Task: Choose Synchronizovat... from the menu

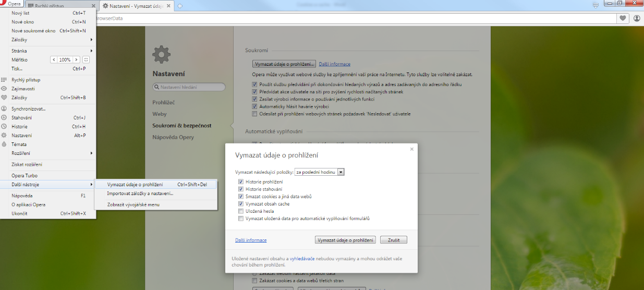Action: tap(48, 109)
